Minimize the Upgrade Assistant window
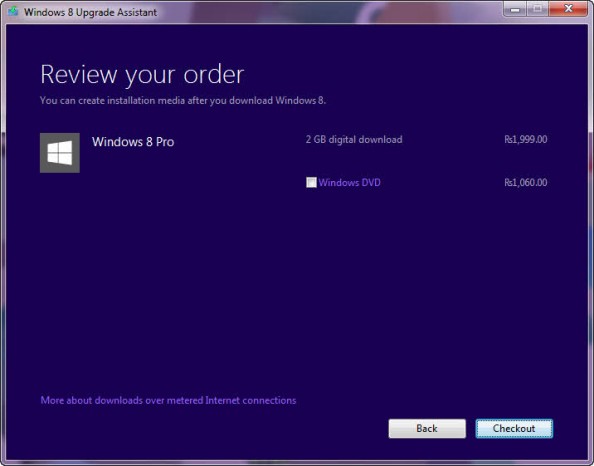594x466 pixels. tap(515, 9)
